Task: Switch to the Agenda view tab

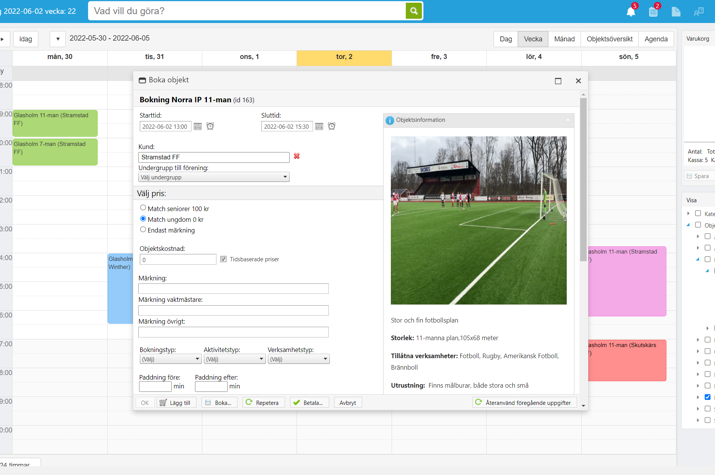Action: [656, 39]
